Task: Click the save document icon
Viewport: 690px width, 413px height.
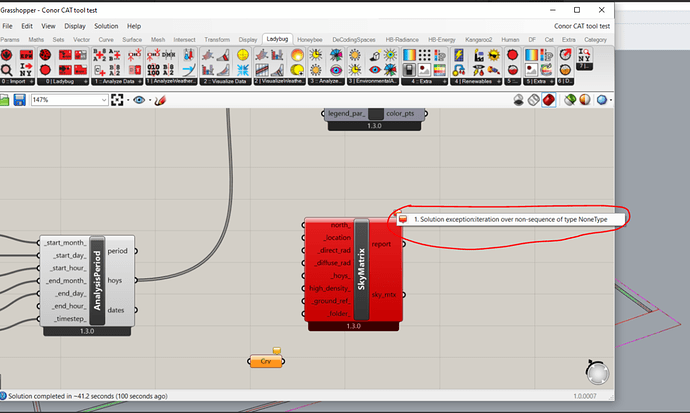Action: [x=18, y=100]
